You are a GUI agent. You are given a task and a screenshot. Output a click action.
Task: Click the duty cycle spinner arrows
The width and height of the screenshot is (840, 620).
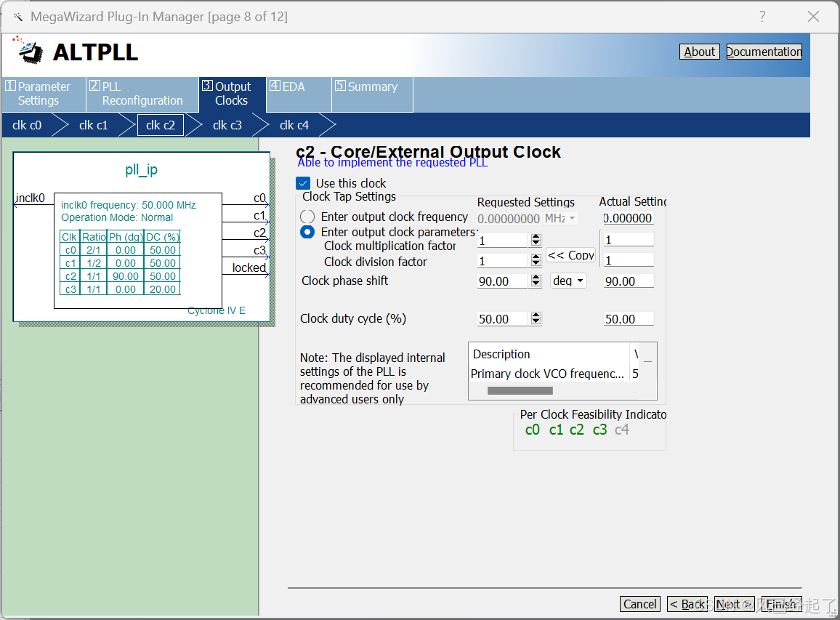pyautogui.click(x=536, y=318)
